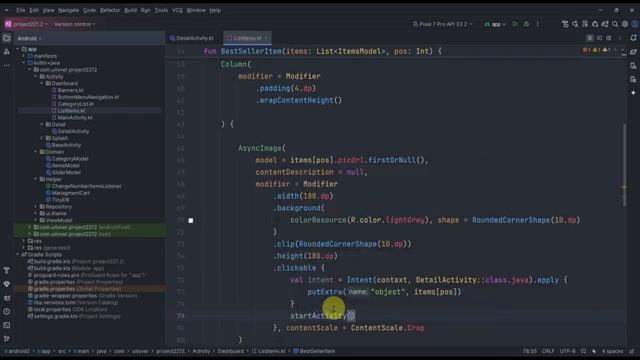640x360 pixels.
Task: Open the main hamburger menu icon
Action: (6, 10)
